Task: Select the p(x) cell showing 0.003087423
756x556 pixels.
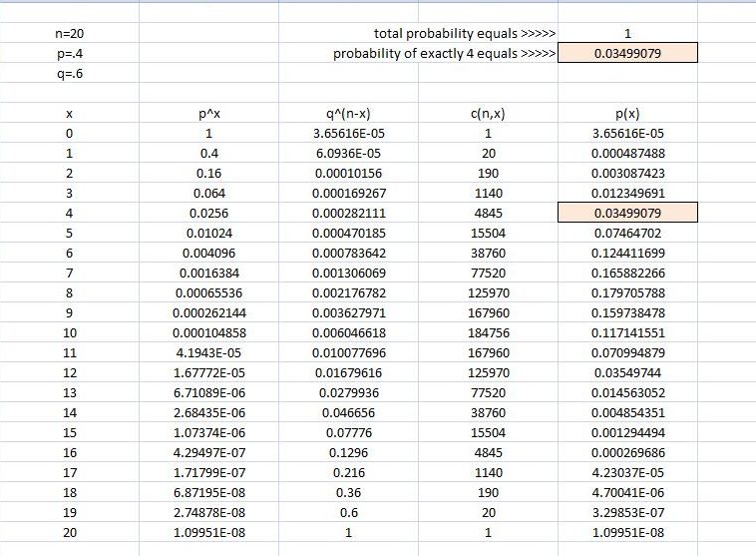Action: click(x=627, y=173)
